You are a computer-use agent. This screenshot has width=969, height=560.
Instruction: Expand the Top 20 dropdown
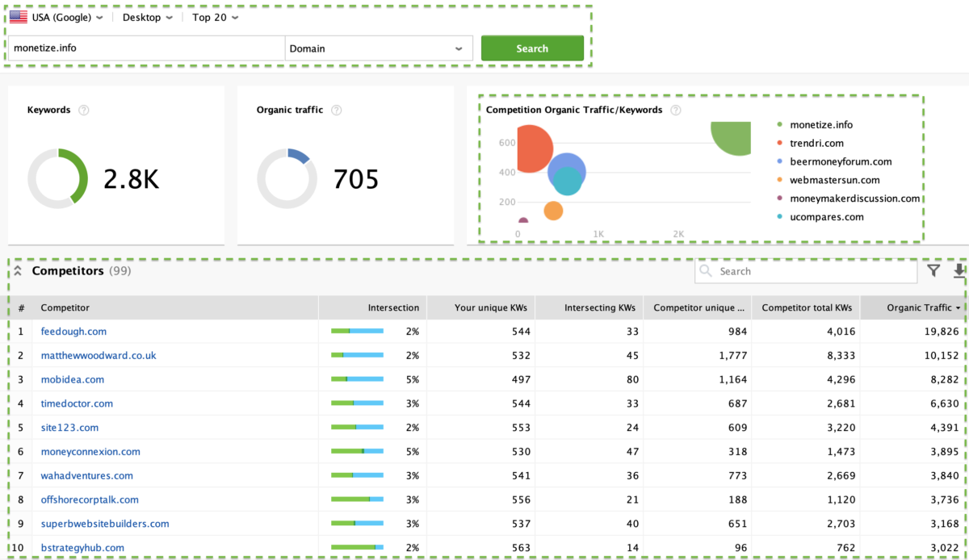tap(215, 17)
